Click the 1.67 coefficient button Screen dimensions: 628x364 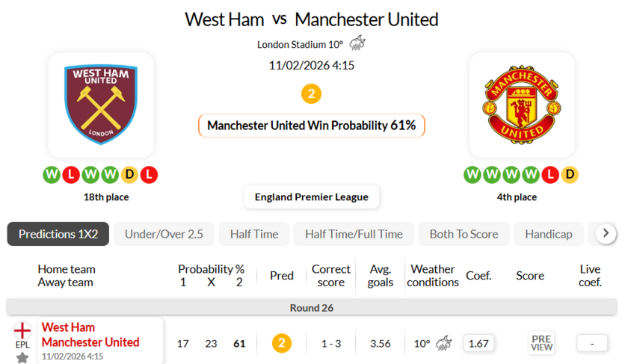pyautogui.click(x=478, y=344)
